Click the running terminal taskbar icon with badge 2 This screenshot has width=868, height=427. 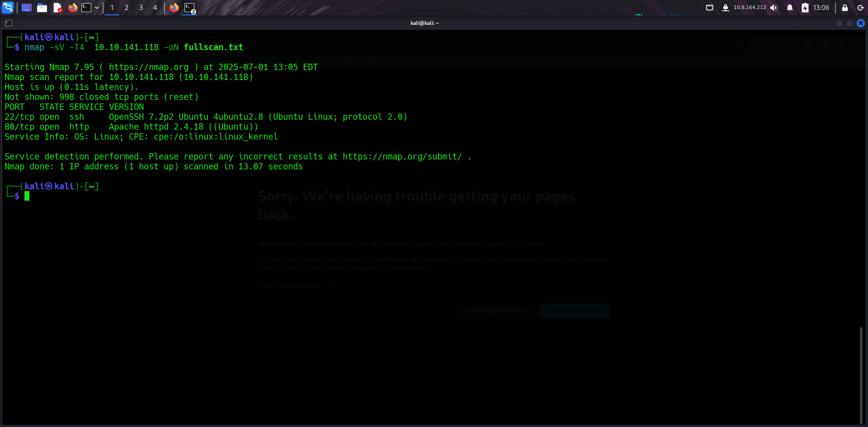pos(189,8)
